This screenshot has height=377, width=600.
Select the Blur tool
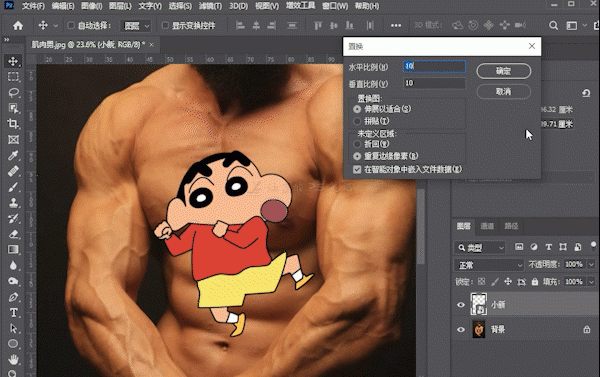(x=13, y=265)
